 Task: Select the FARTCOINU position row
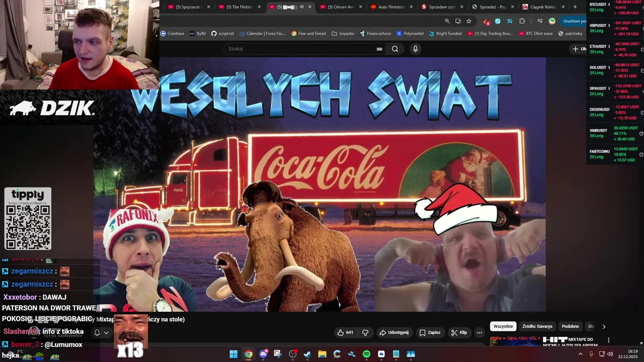[616, 154]
